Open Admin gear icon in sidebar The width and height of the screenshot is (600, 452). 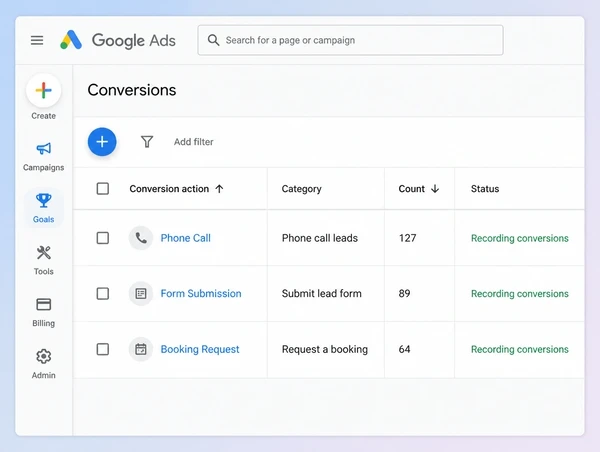point(44,356)
